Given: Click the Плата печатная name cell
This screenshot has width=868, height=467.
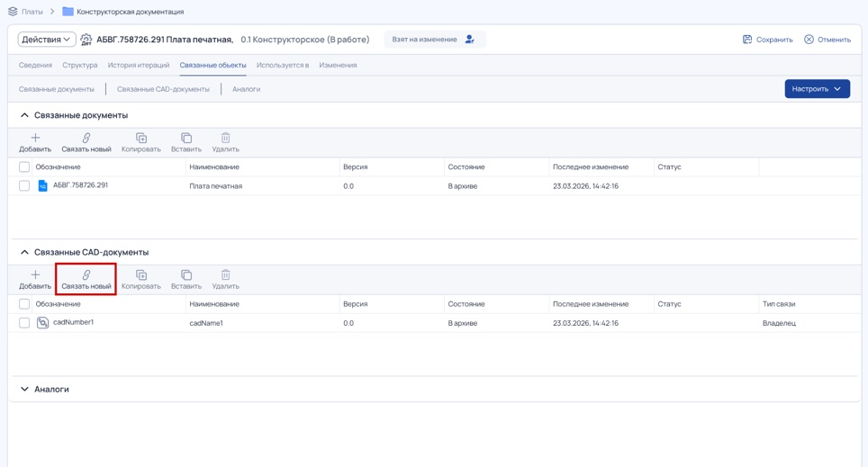Looking at the screenshot, I should tap(216, 186).
